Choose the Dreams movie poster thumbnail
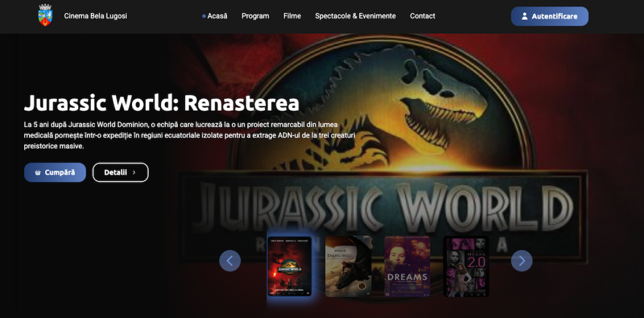The width and height of the screenshot is (644, 318). point(407,266)
